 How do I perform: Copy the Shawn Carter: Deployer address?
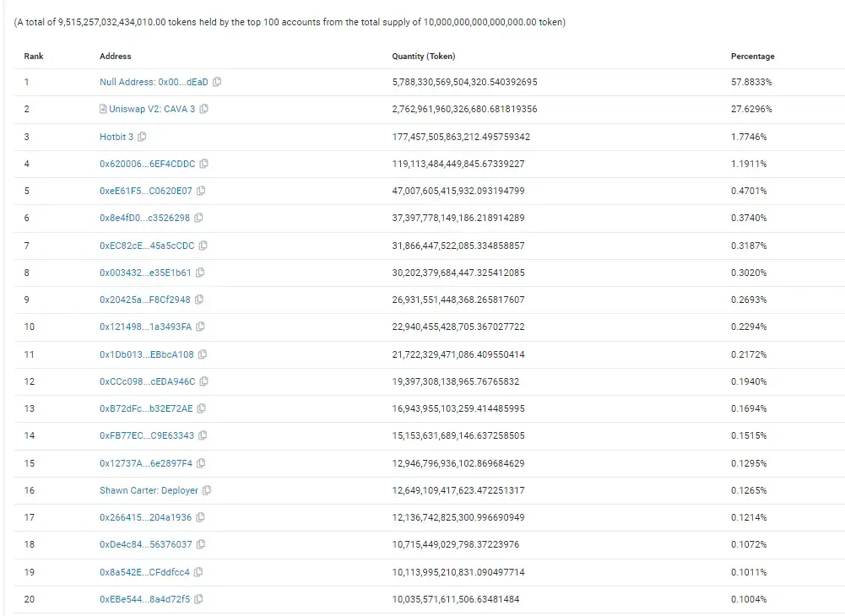207,490
